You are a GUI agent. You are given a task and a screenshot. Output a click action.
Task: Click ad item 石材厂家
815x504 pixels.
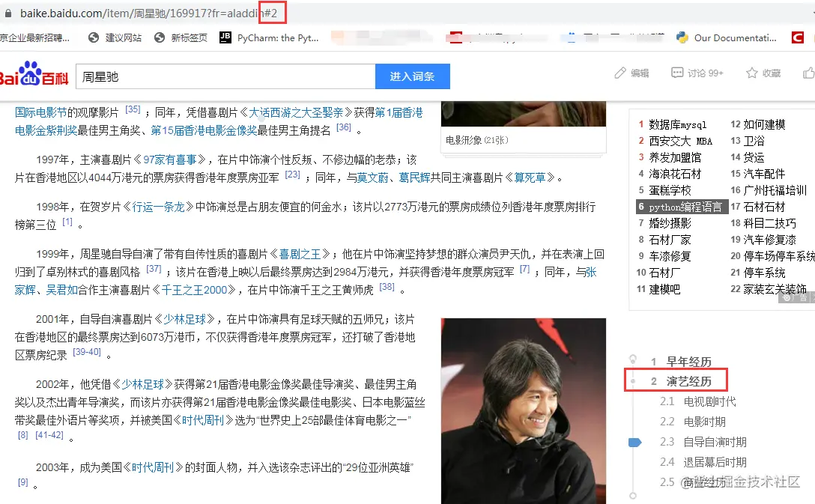point(670,240)
